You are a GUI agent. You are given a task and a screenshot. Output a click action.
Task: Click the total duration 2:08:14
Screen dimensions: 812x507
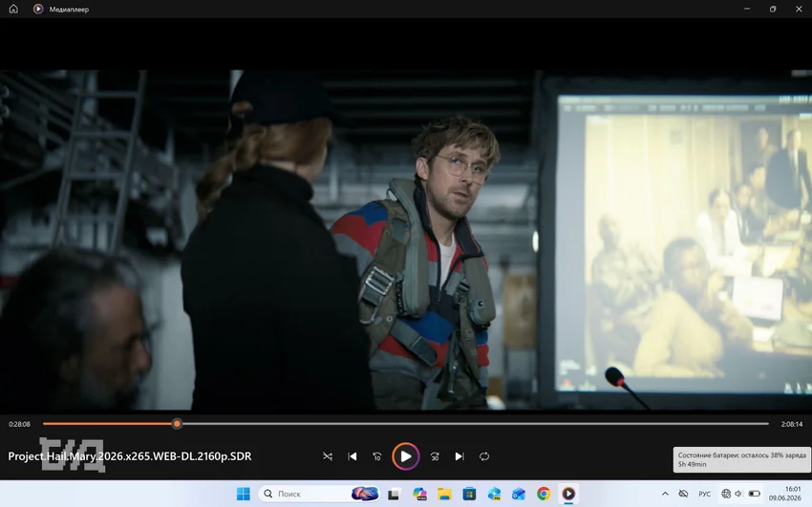[792, 424]
